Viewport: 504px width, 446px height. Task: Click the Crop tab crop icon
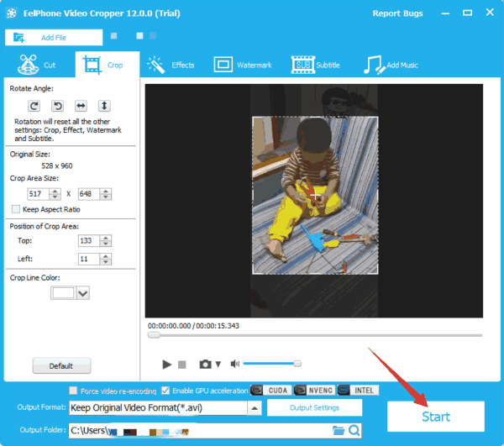point(92,65)
